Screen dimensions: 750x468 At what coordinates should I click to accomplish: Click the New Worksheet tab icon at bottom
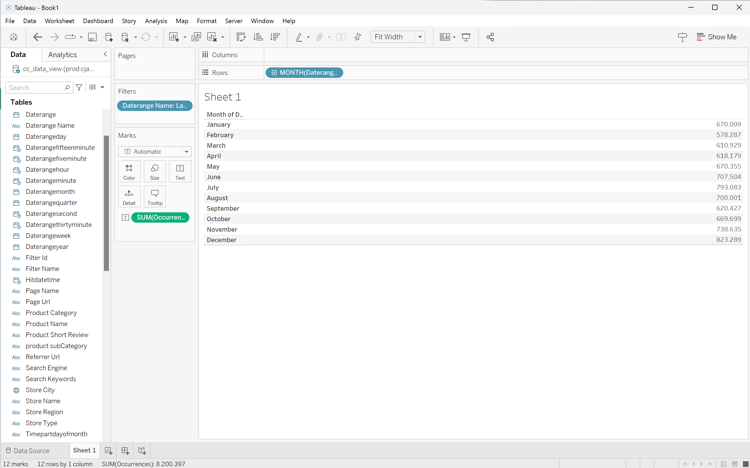tap(109, 450)
